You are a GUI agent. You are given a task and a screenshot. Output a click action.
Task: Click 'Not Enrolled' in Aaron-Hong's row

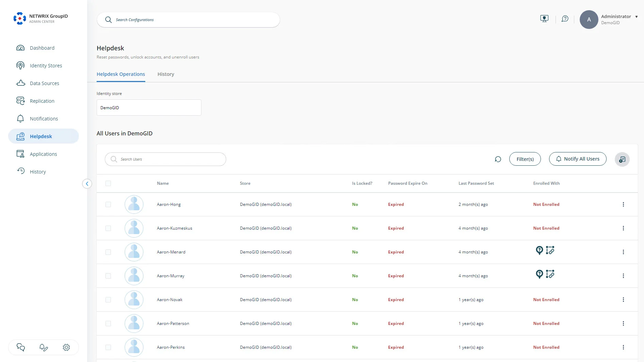coord(546,204)
